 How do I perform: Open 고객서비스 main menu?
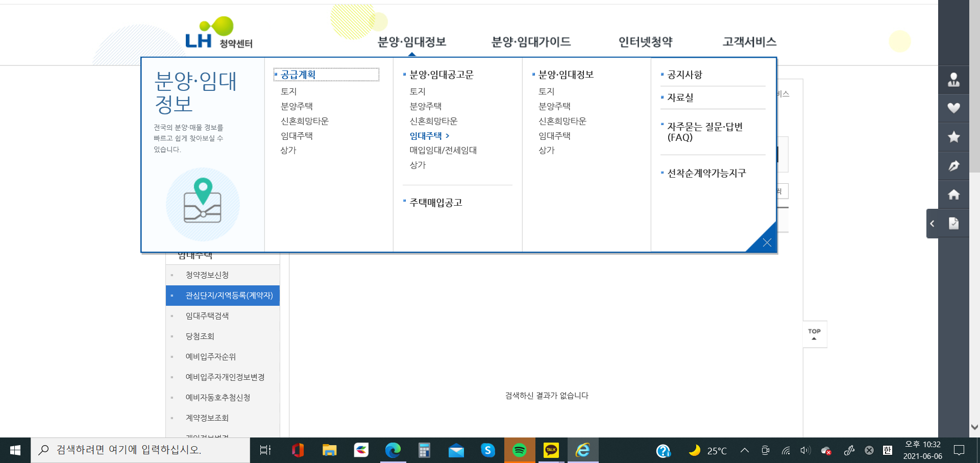[749, 42]
